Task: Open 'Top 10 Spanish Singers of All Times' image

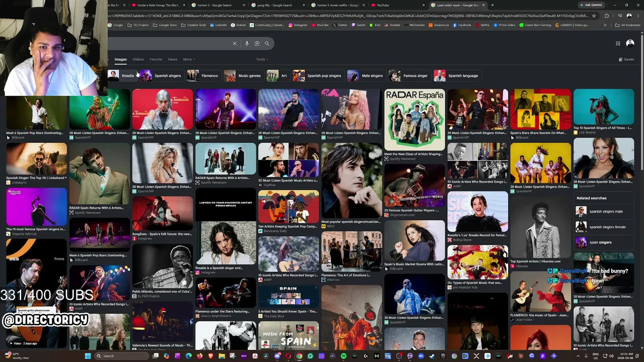Action: coord(604,107)
